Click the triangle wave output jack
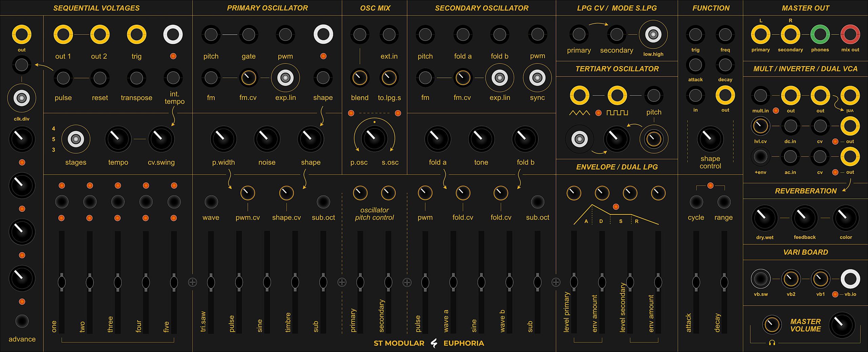Screen dimensions: 868x352 [x=579, y=95]
